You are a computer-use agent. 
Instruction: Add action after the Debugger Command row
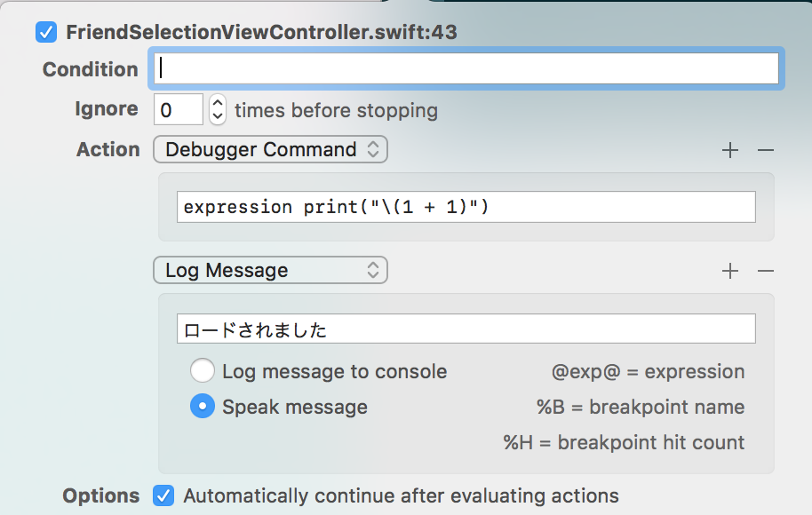click(730, 150)
